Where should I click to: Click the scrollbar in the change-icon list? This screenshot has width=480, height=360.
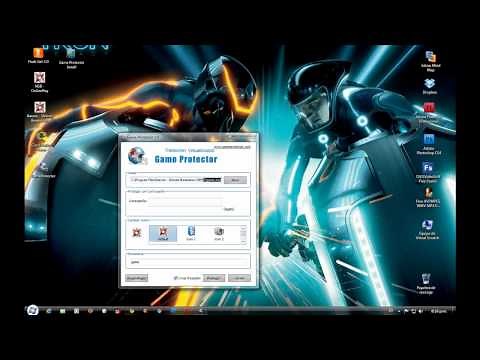[243, 234]
